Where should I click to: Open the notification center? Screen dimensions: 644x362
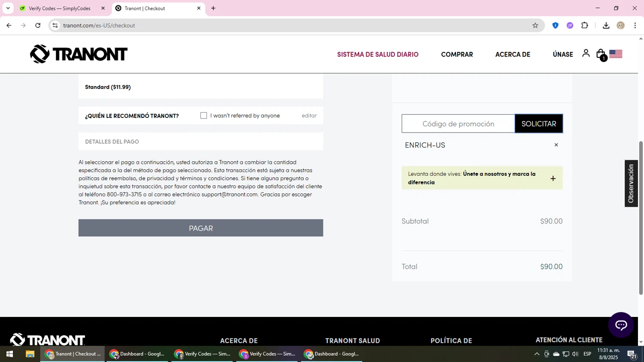click(632, 354)
